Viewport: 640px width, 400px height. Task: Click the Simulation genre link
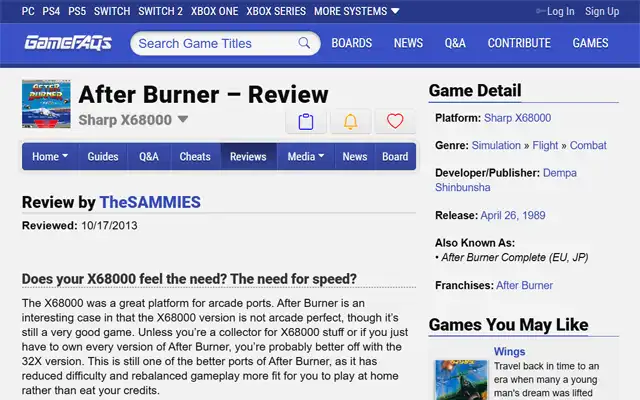click(x=496, y=145)
